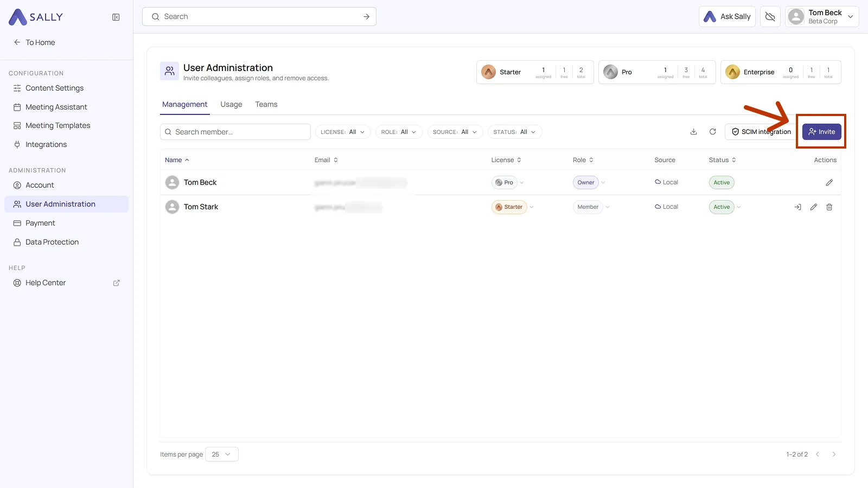Switch to the Teams tab
Viewport: 868px width, 488px height.
(266, 105)
